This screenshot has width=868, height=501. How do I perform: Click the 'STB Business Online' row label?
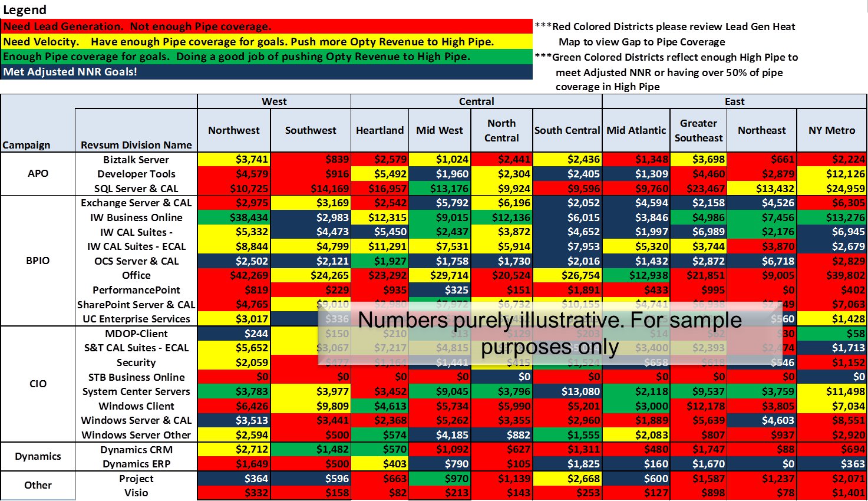coord(136,377)
